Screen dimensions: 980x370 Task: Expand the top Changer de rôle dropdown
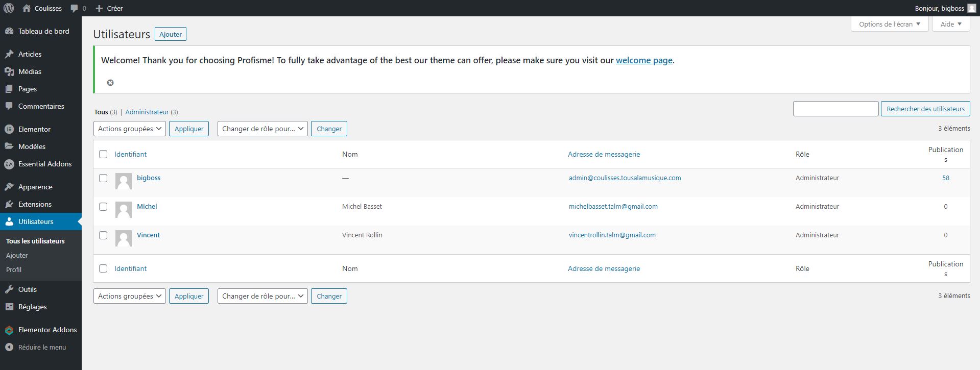(x=262, y=129)
